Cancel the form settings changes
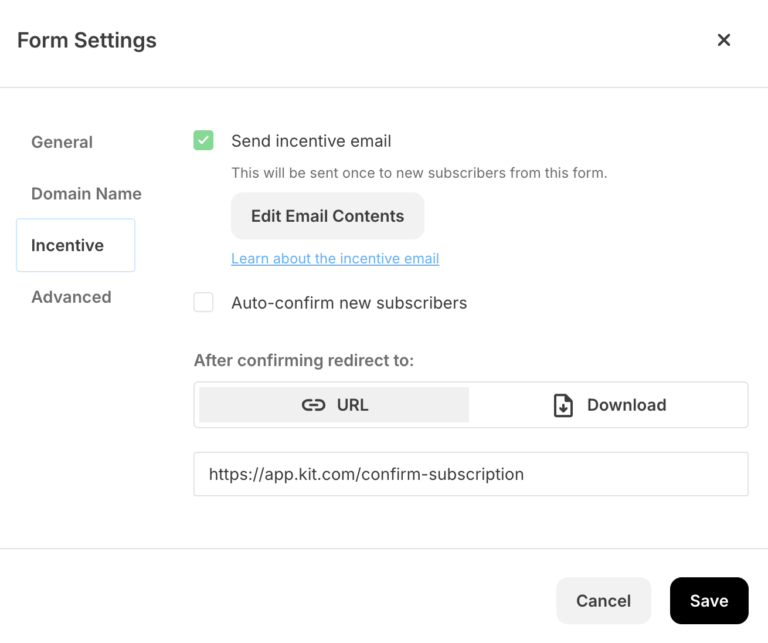 tap(603, 600)
